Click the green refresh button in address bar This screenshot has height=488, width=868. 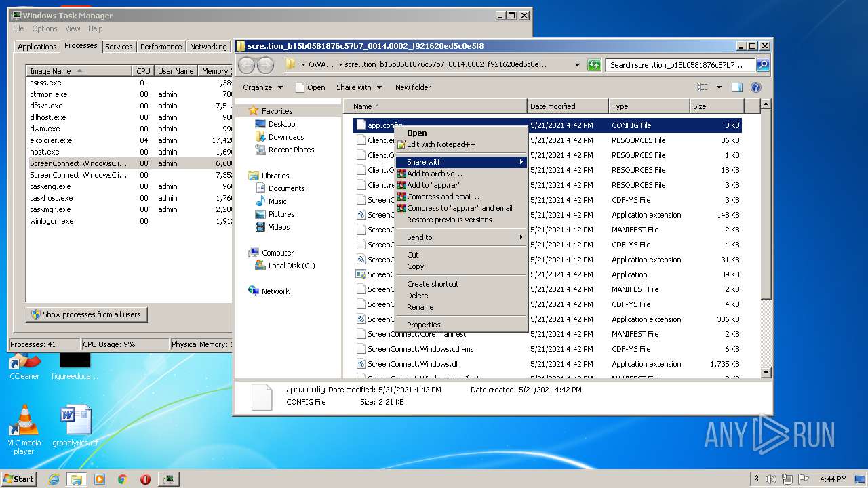pos(594,65)
